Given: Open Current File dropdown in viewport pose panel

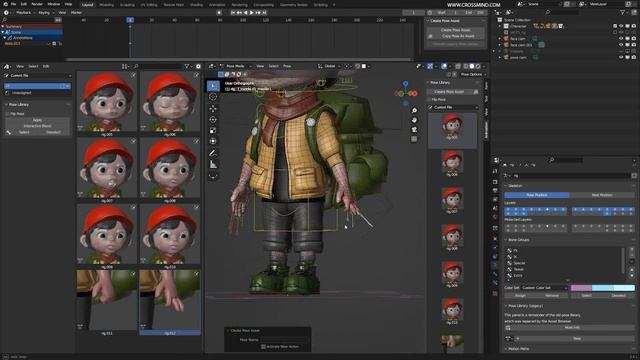Looking at the screenshot, I should tap(453, 107).
